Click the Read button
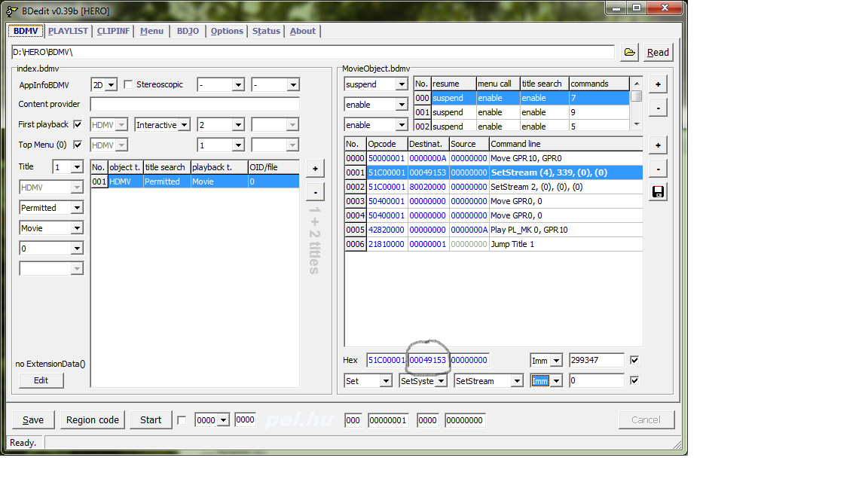The image size is (868, 488). [x=658, y=53]
